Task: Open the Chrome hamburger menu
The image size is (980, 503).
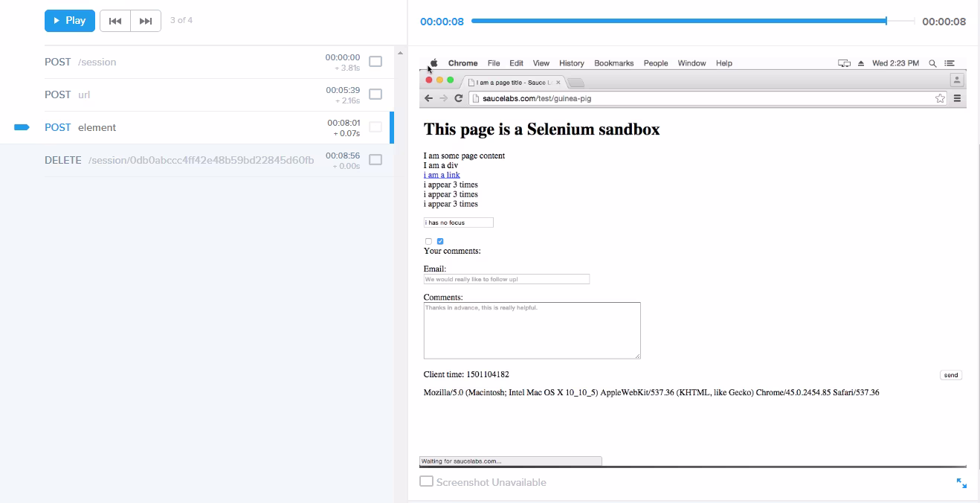Action: click(x=957, y=98)
